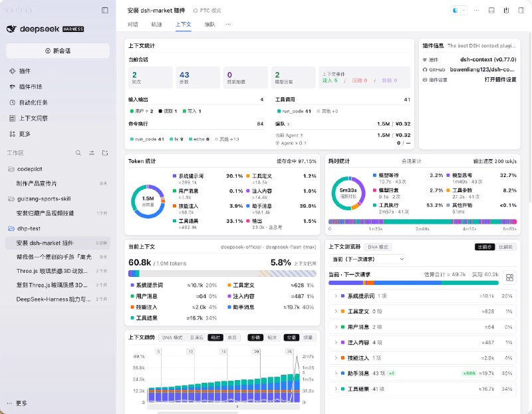532x414 pixels.
Task: Select the unselected right-hand option in the 上下文浏览器 step/round toggle
Action: pyautogui.click(x=505, y=247)
